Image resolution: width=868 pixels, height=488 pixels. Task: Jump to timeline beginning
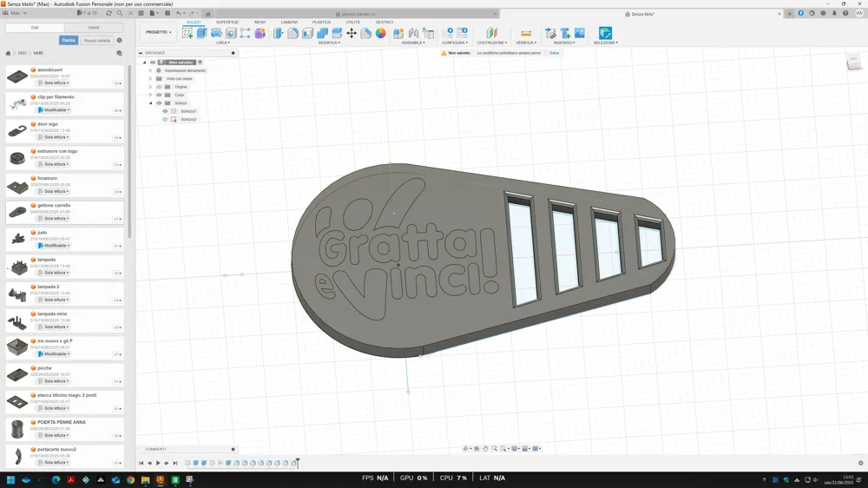pyautogui.click(x=141, y=463)
